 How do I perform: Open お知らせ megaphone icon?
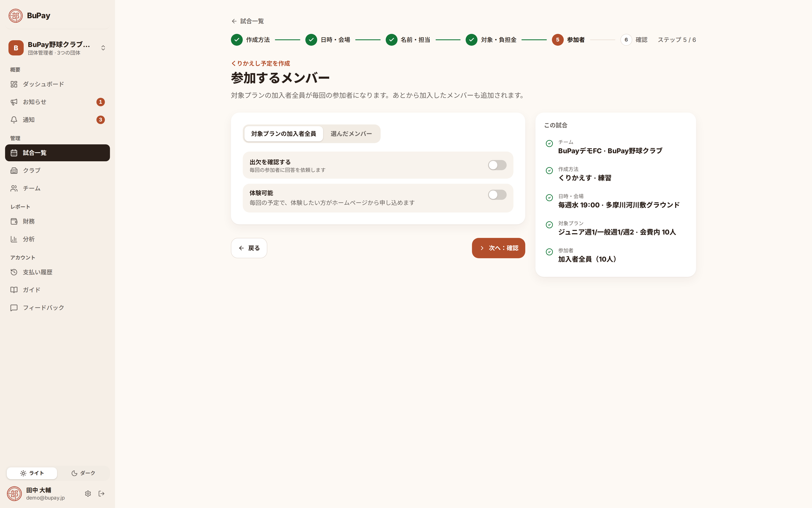14,102
